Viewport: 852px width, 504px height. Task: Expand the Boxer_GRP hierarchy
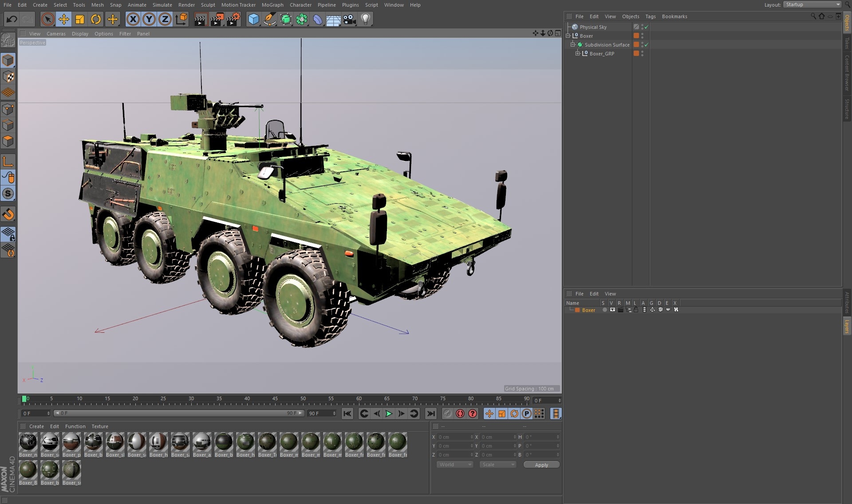click(578, 53)
